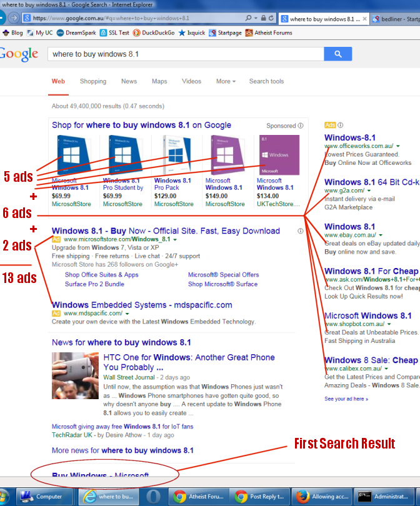Click Internet Explorer 'where to bu...' taskbar button
Screen dimensions: 420x506
click(x=109, y=497)
